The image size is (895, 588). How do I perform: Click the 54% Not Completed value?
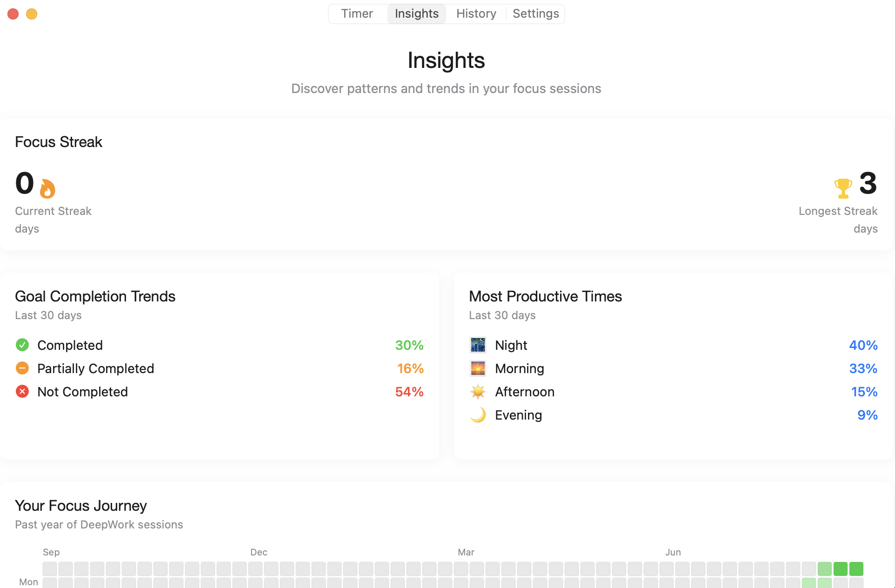click(409, 391)
